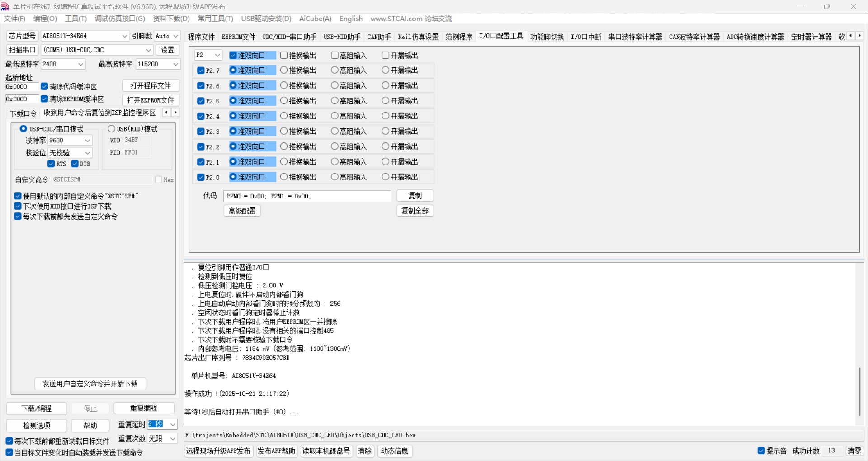Select the USB(HID)模式 radio button
This screenshot has height=461, width=868.
(x=111, y=128)
